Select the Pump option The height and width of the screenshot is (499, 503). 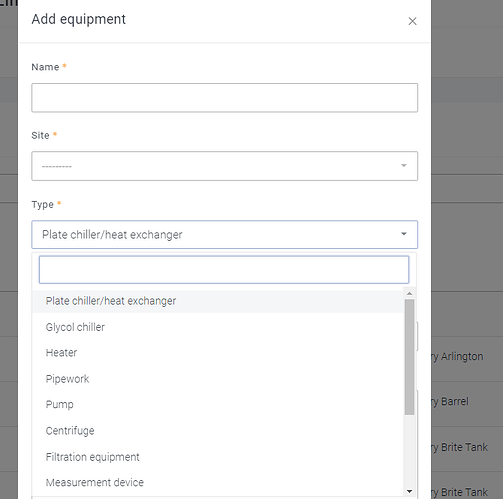pyautogui.click(x=218, y=404)
